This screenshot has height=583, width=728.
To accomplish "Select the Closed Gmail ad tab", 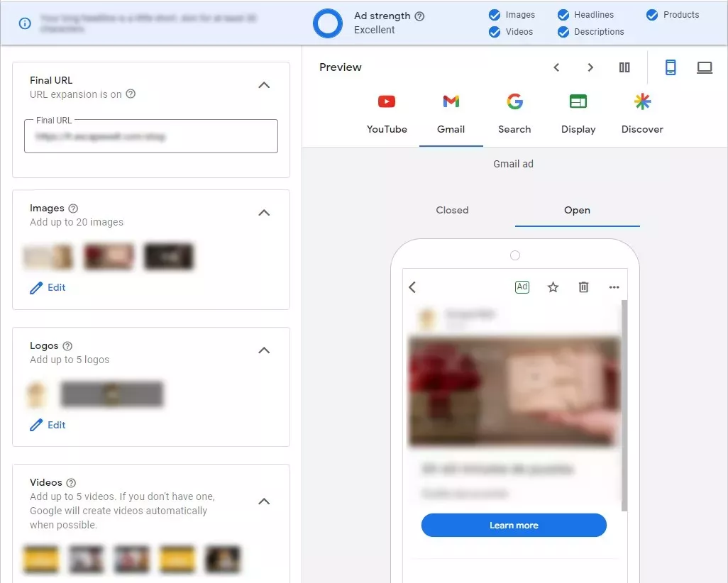I will (452, 210).
